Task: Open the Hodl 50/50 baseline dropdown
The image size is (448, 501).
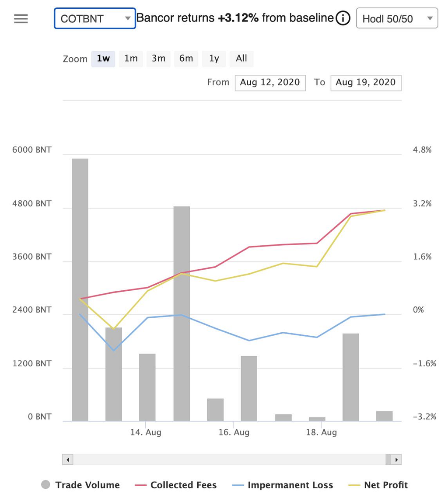Action: tap(397, 18)
